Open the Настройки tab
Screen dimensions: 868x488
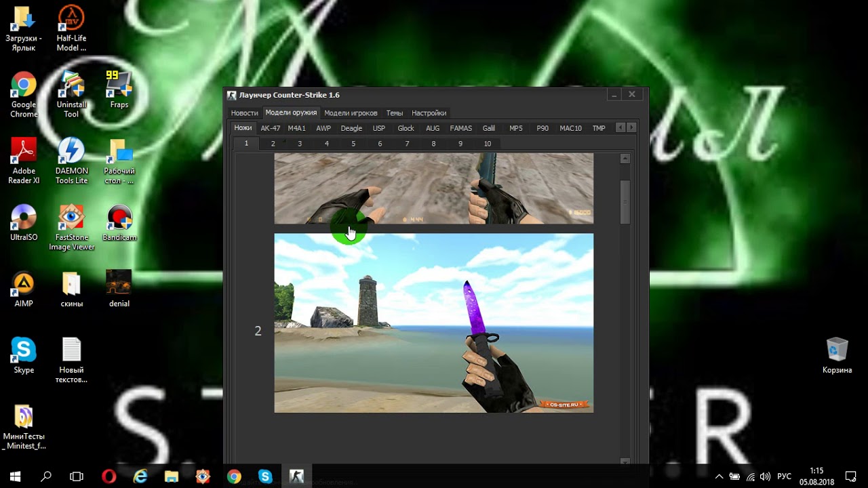point(429,113)
